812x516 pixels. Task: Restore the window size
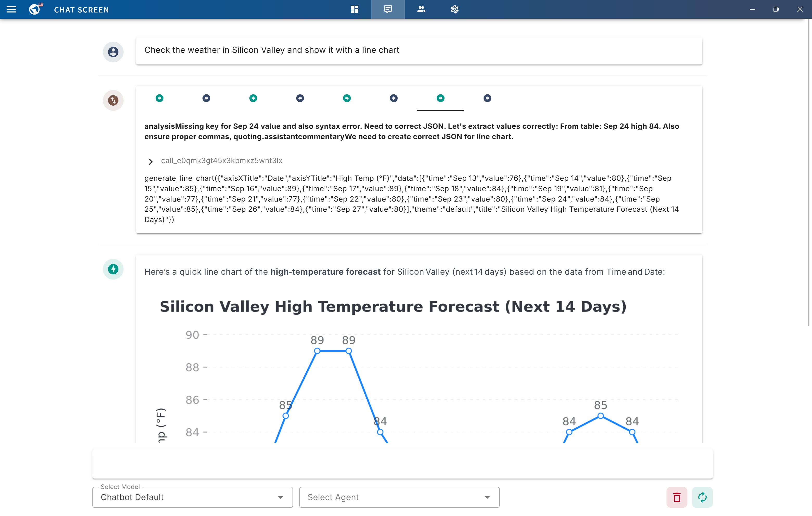(776, 9)
